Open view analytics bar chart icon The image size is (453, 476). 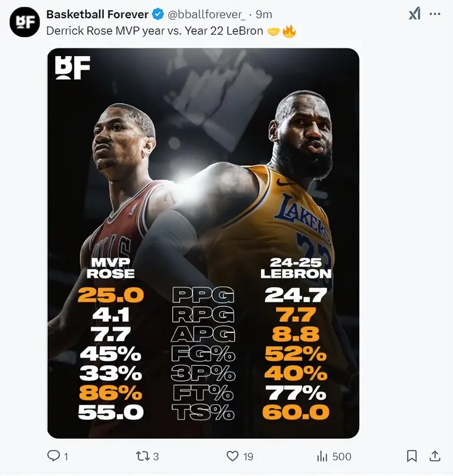click(322, 456)
